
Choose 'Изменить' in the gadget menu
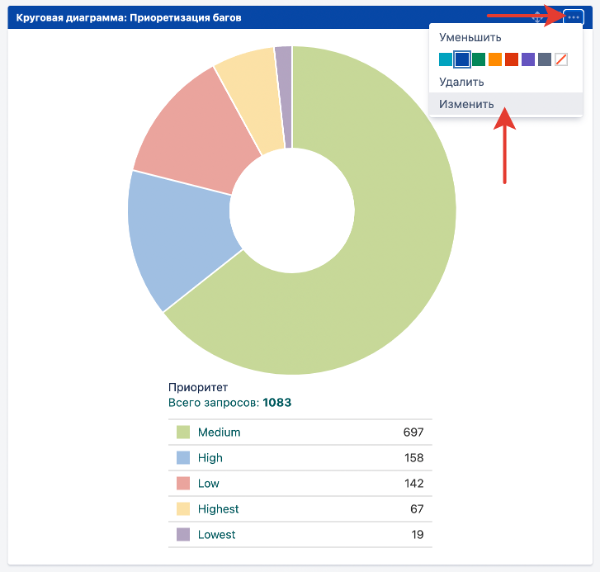505,104
